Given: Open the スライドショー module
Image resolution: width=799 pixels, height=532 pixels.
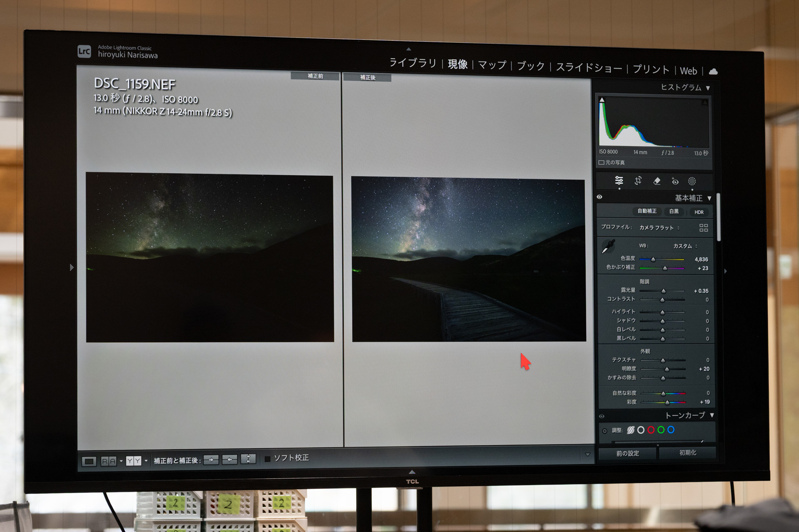Looking at the screenshot, I should (588, 67).
